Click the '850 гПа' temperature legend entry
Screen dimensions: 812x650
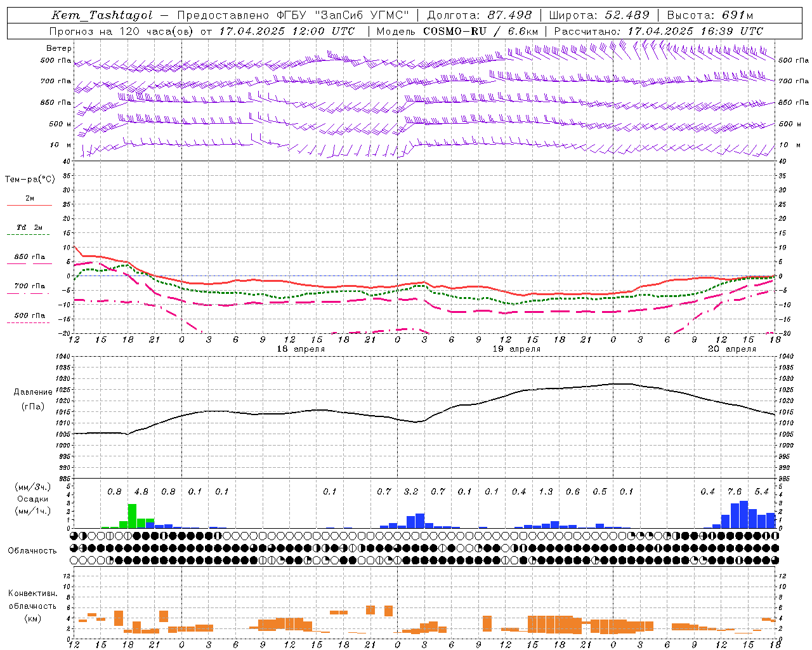30,257
